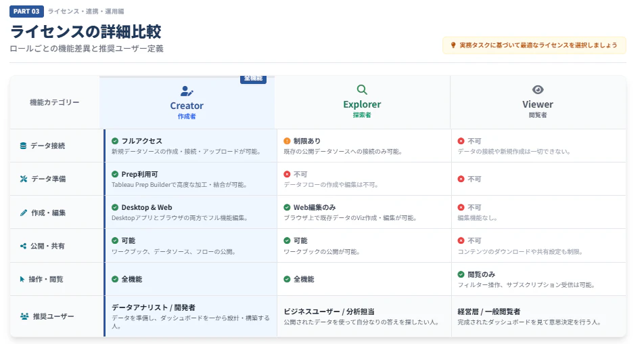
Task: Click the green check beside Desktop & Web
Action: click(x=115, y=207)
